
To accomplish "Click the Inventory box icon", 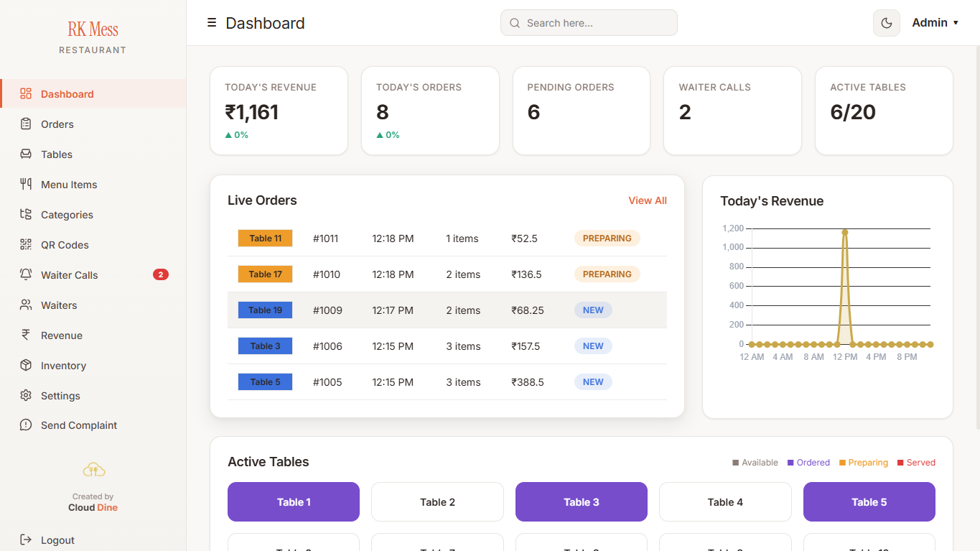I will [x=26, y=365].
